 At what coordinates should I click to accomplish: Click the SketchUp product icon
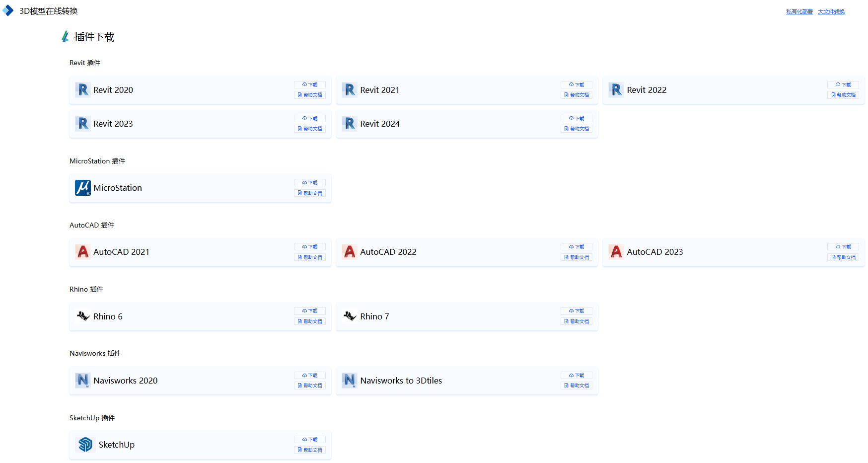click(85, 445)
